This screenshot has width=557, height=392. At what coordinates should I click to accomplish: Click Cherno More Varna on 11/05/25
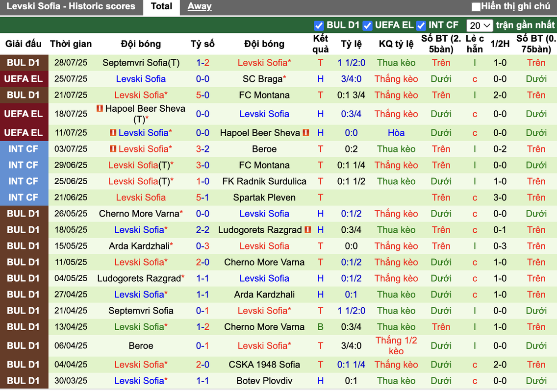264,262
